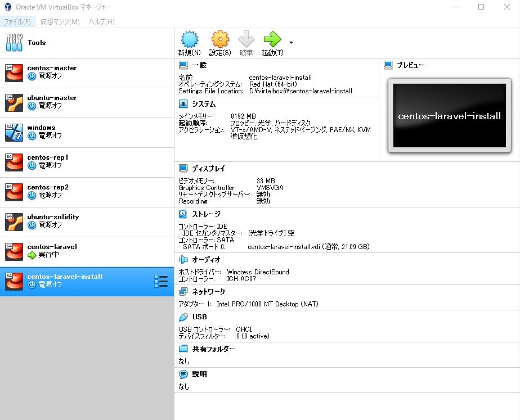Click the VMSVGA graphics controller value

pyautogui.click(x=270, y=187)
